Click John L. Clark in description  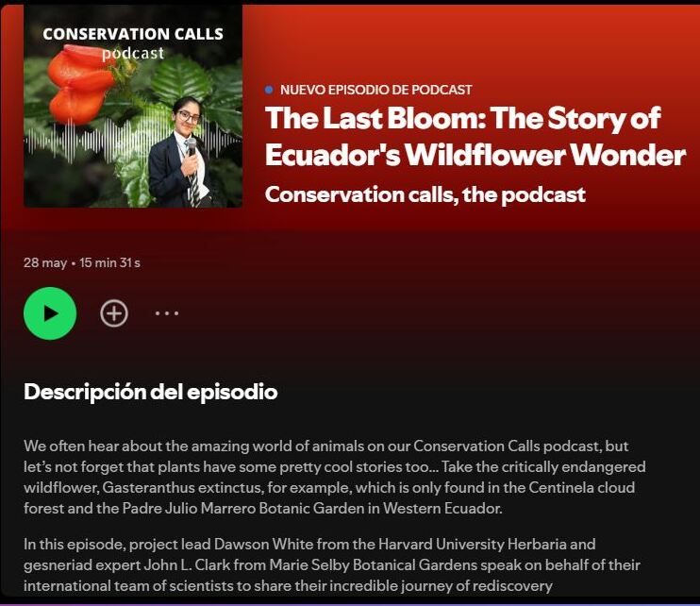point(187,564)
